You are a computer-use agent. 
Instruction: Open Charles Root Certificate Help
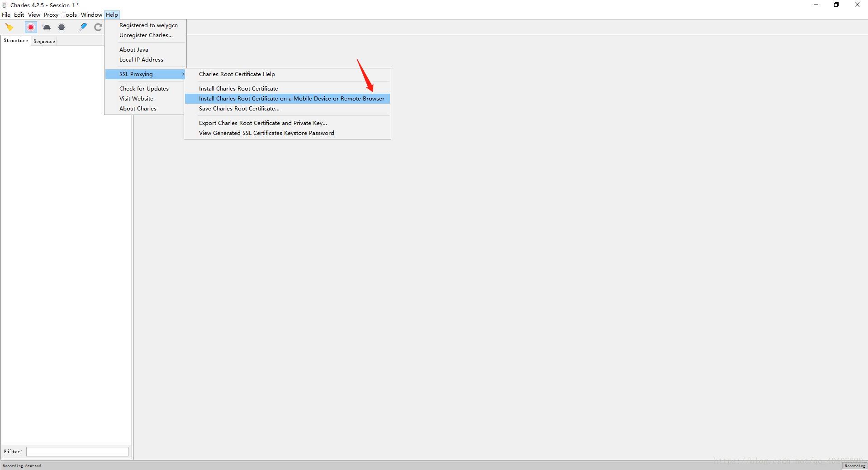tap(287, 74)
